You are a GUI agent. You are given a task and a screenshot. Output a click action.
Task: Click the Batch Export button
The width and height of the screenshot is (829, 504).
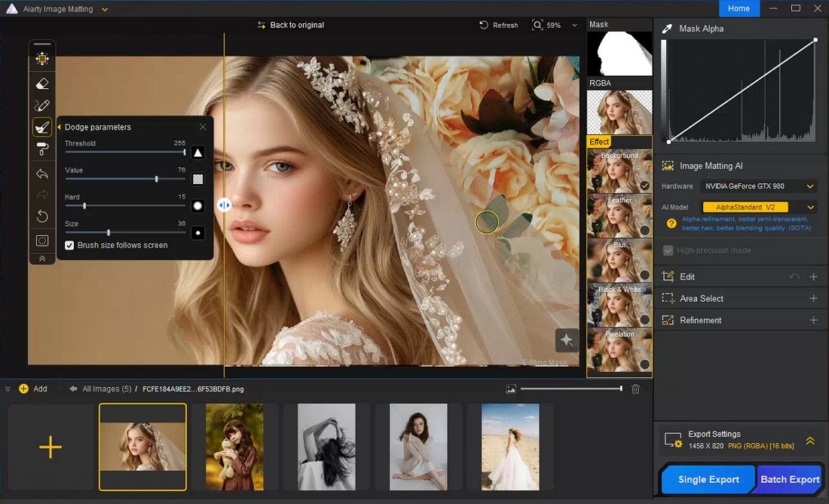tap(789, 479)
